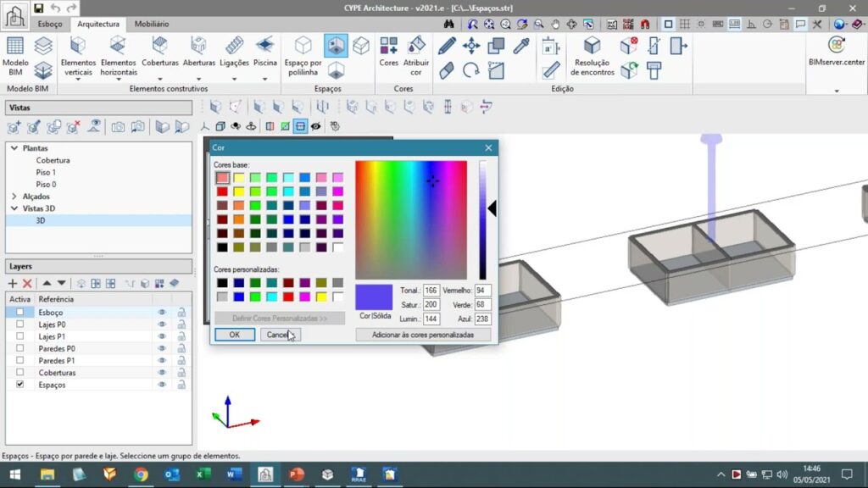Select the Atribuir cor tool
Image resolution: width=868 pixels, height=488 pixels.
pyautogui.click(x=416, y=46)
